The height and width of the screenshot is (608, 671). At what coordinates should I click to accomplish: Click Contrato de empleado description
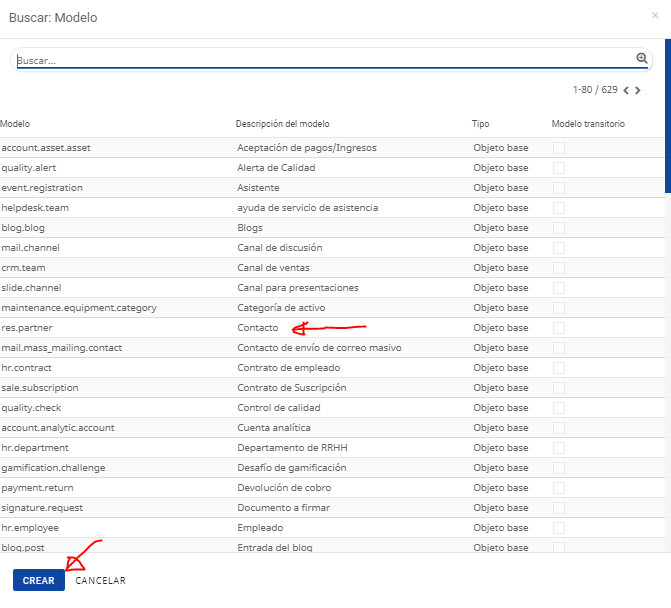288,368
